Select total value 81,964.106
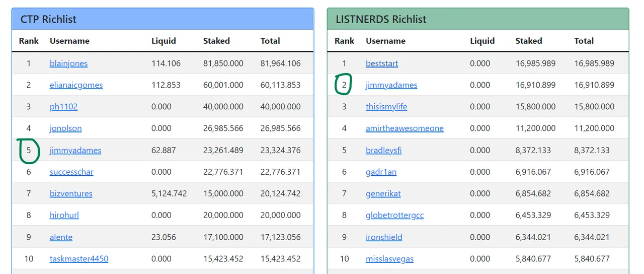Image resolution: width=644 pixels, height=274 pixels. [280, 63]
